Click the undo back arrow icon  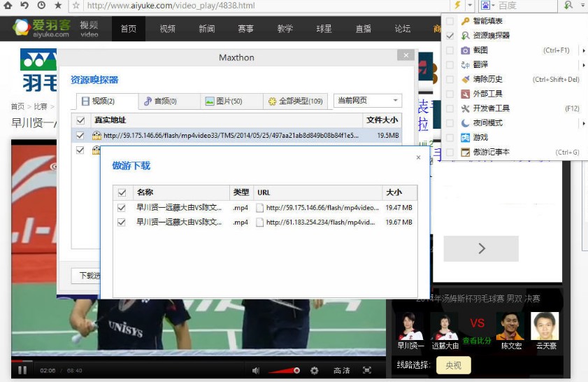pyautogui.click(x=24, y=6)
